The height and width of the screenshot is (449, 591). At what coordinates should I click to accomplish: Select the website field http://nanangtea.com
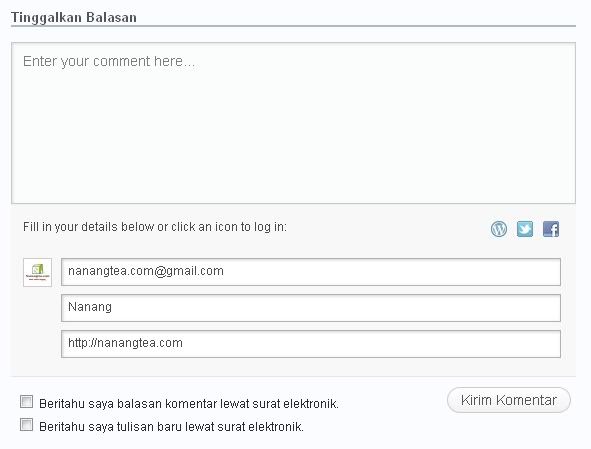311,344
